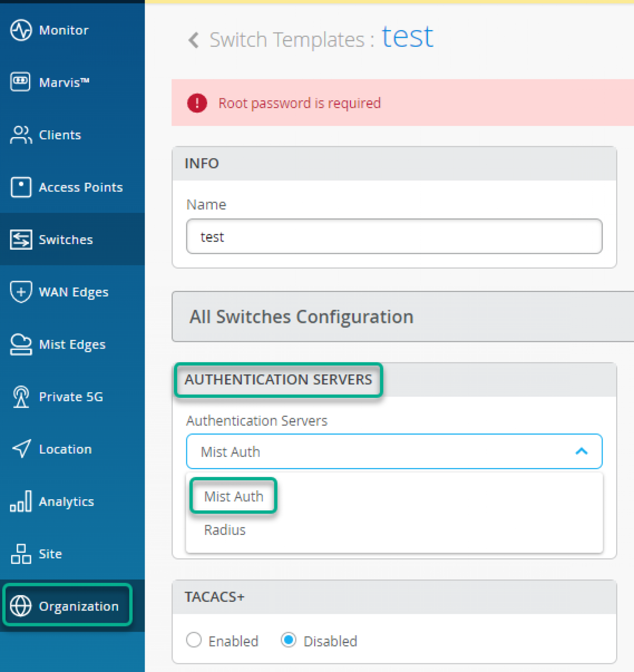Select the Disabled TACACS+ radio button
This screenshot has height=672, width=634.
coord(288,640)
